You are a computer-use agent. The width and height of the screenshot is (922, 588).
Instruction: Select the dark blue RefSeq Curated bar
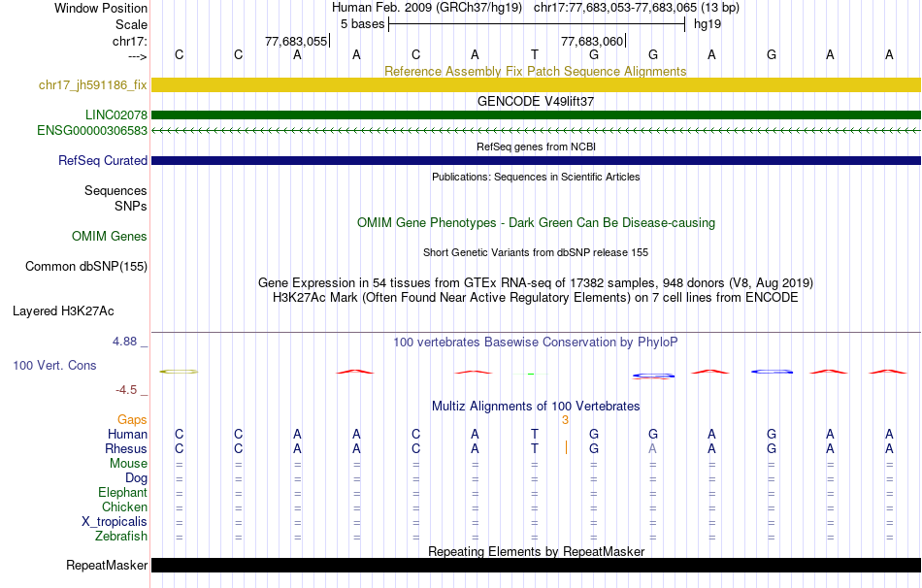[536, 160]
